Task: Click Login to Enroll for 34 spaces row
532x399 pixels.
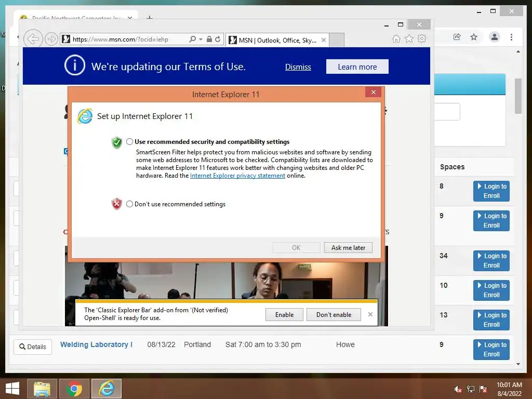Action: coord(491,261)
